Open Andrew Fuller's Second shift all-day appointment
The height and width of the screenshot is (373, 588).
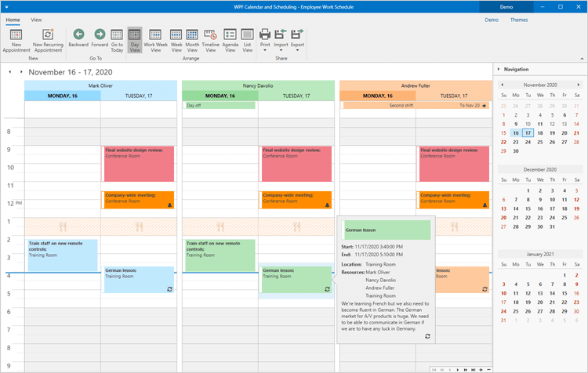416,105
